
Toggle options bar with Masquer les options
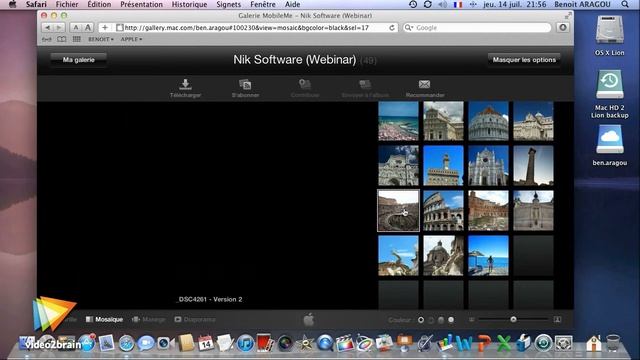524,60
